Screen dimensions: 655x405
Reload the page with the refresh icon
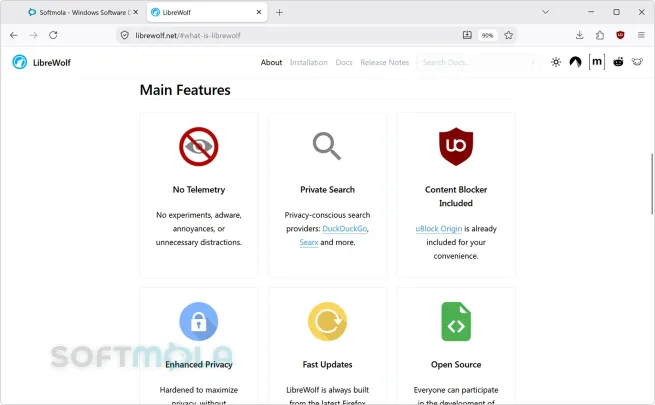point(53,35)
